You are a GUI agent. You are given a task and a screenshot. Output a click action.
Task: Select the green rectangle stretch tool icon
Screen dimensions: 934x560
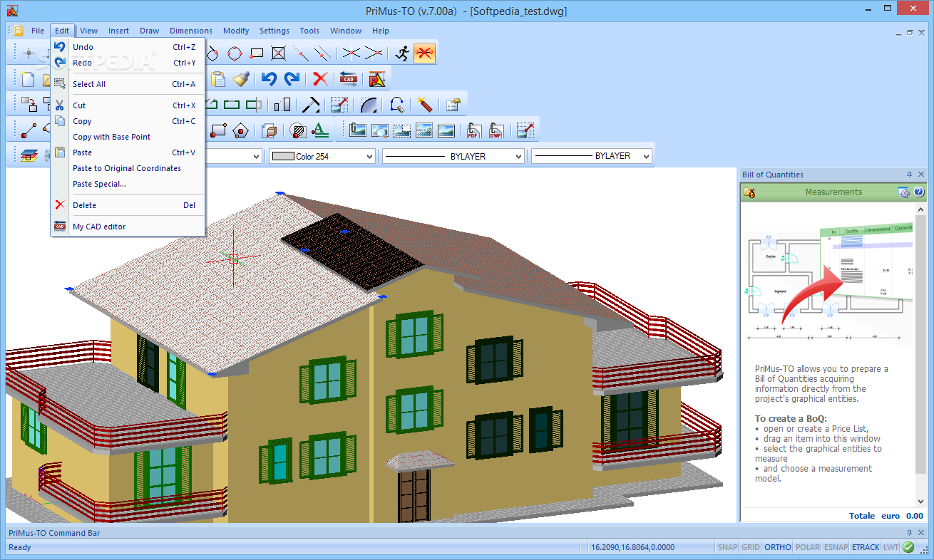(232, 105)
